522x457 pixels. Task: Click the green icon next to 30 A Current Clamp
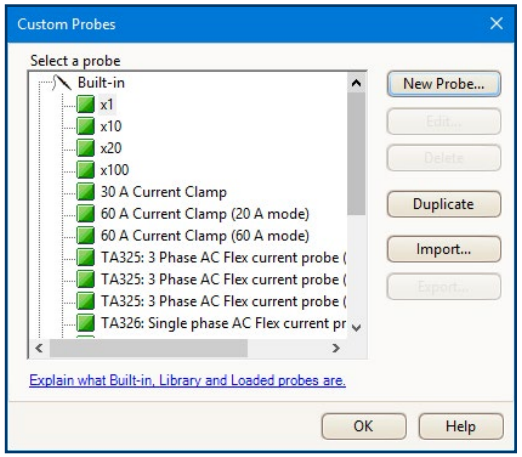click(86, 192)
